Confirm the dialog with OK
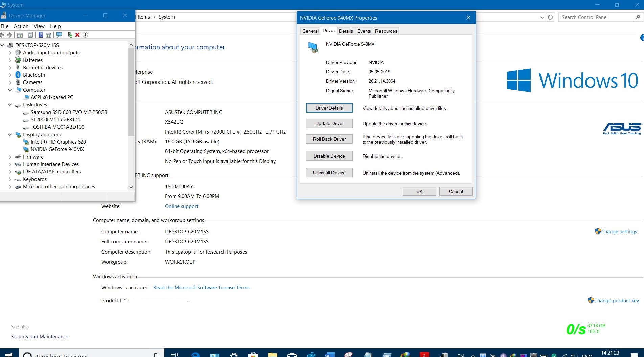Screen dimensions: 644x357 tap(419, 191)
